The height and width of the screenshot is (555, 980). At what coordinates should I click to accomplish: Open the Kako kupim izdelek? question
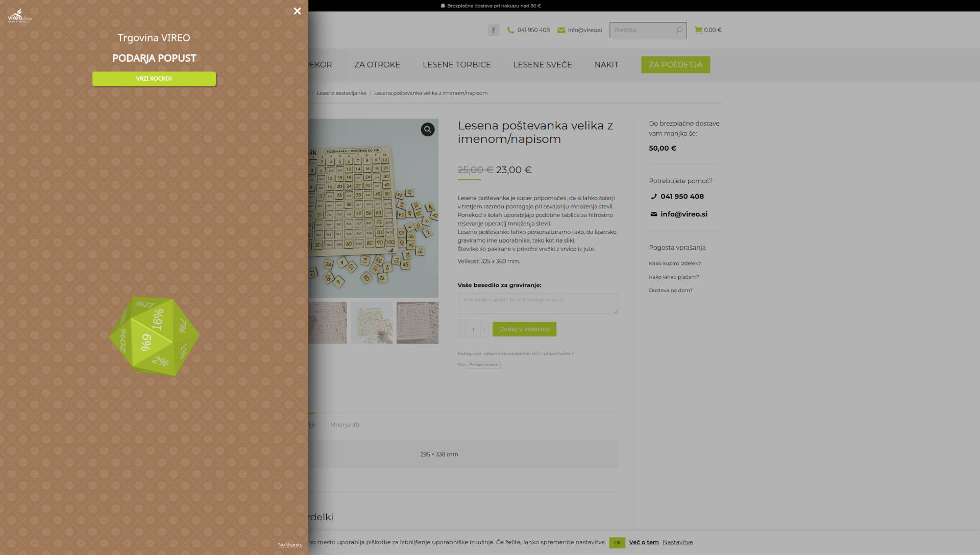pos(675,263)
